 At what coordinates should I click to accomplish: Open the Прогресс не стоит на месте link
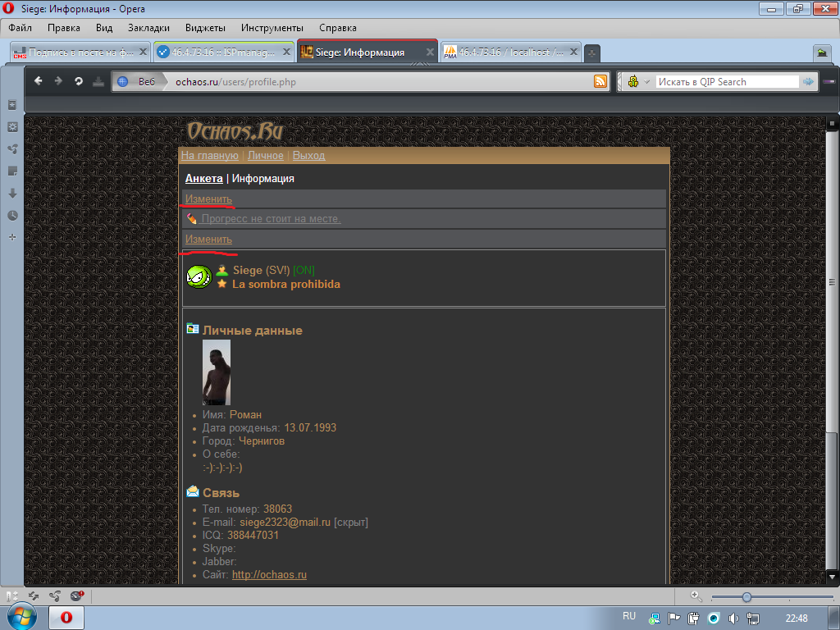coord(271,218)
